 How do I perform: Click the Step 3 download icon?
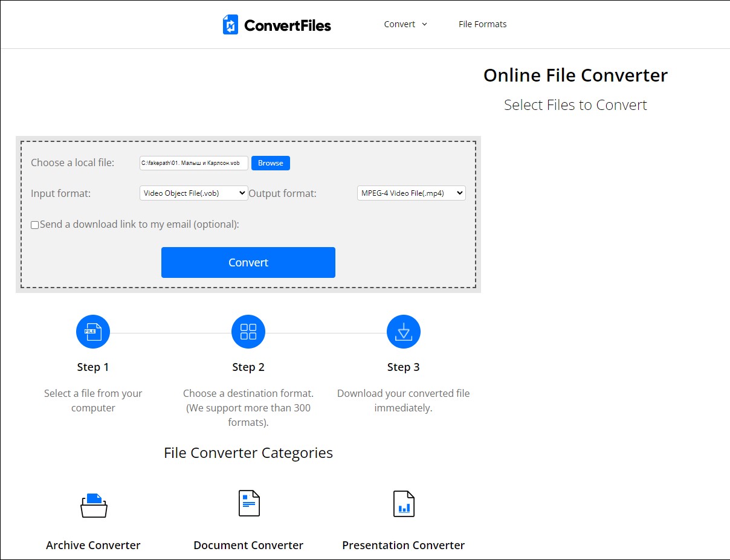point(404,332)
